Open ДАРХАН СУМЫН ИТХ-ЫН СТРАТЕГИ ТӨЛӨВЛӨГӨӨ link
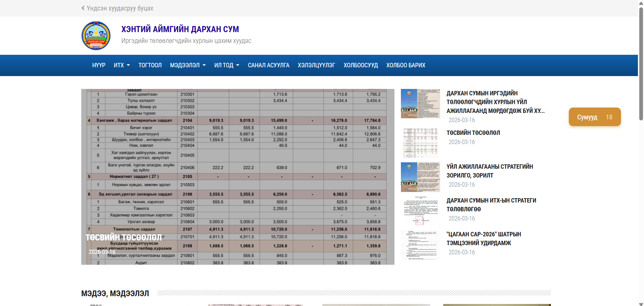This screenshot has height=306, width=644. pos(491,205)
